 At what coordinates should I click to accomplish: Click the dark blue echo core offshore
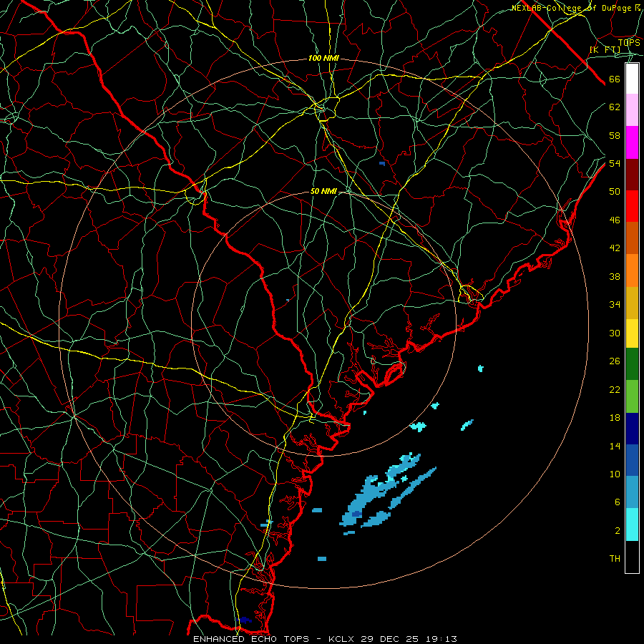pos(356,514)
